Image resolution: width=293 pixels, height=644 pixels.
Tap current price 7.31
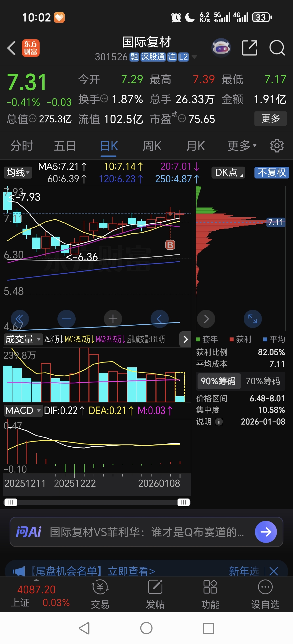click(27, 82)
